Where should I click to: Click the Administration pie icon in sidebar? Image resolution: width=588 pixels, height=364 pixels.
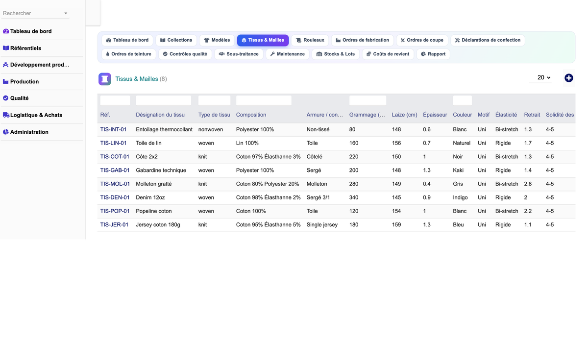coord(6,132)
